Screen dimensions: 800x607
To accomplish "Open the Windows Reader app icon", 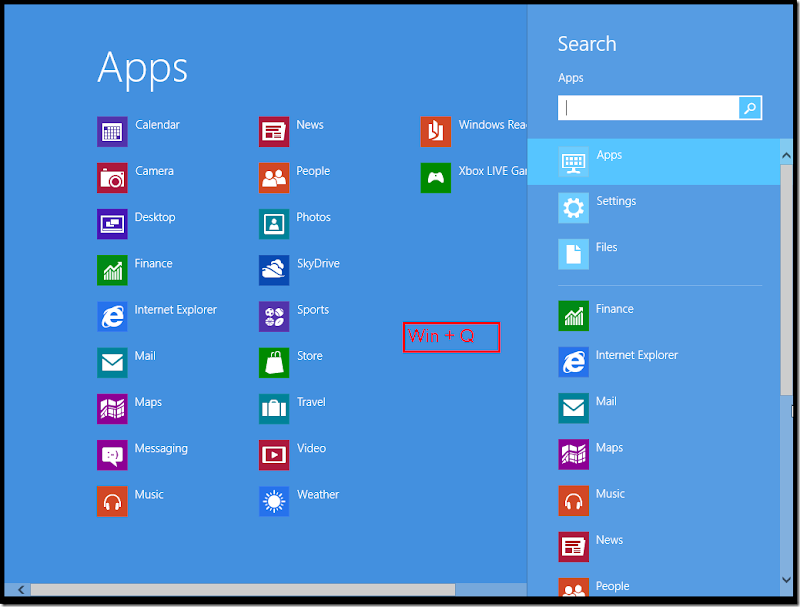I will pyautogui.click(x=436, y=132).
